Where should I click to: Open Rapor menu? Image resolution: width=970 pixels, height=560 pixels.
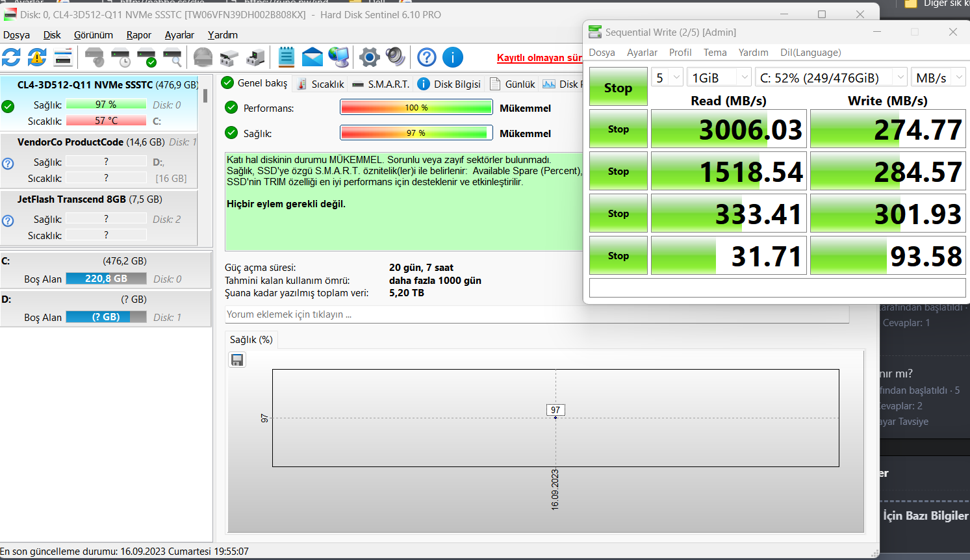click(139, 35)
